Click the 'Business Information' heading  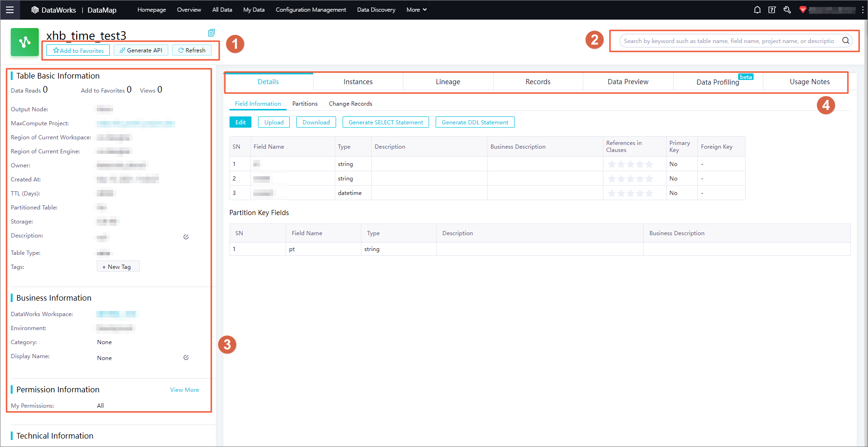(54, 298)
